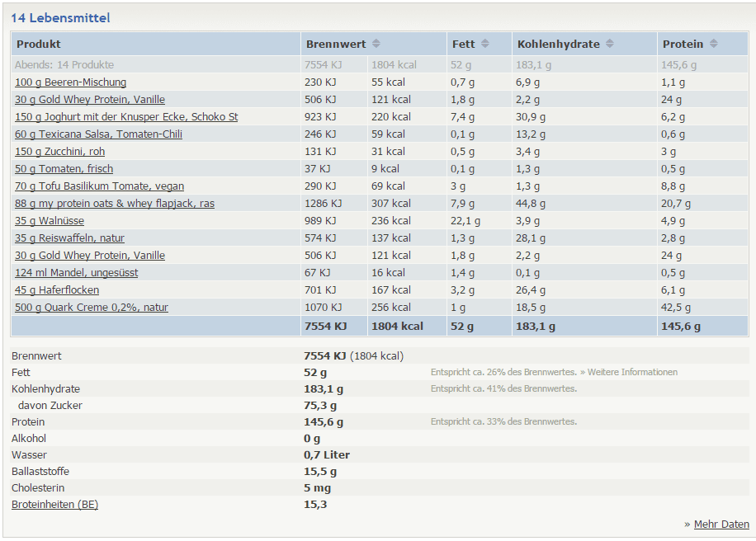The height and width of the screenshot is (541, 756).
Task: Select 701 KJ in Haferflocken row
Action: [x=320, y=290]
